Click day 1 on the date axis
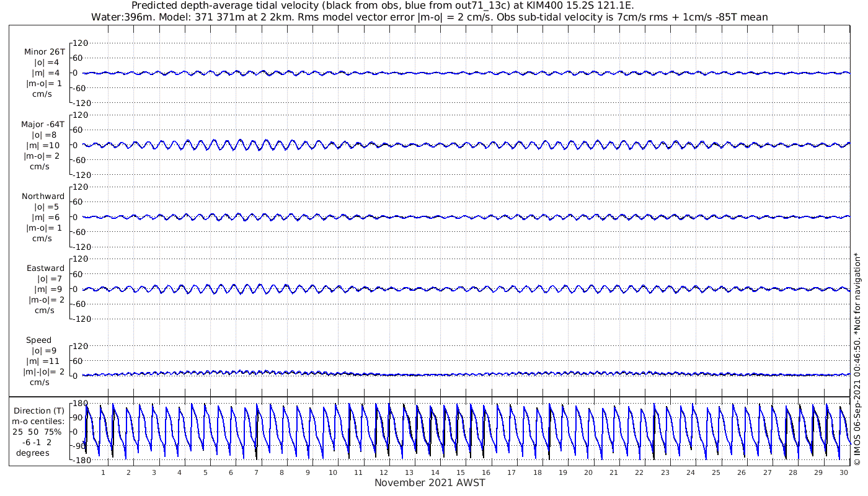868x496 pixels. [x=103, y=472]
